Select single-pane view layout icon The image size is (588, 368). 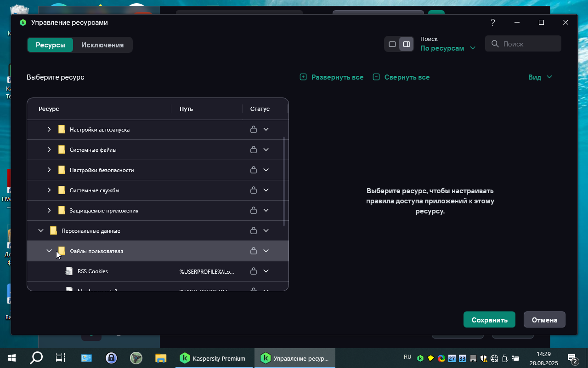point(392,44)
